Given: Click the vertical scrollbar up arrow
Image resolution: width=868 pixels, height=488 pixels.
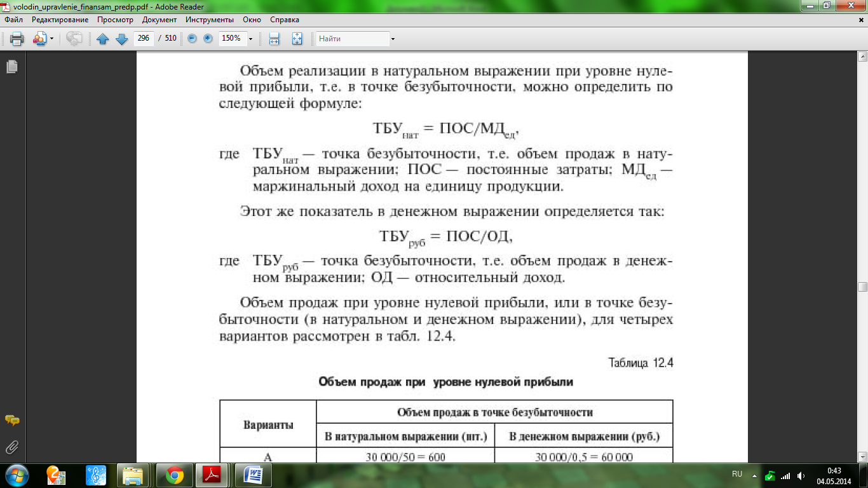Looking at the screenshot, I should point(862,56).
